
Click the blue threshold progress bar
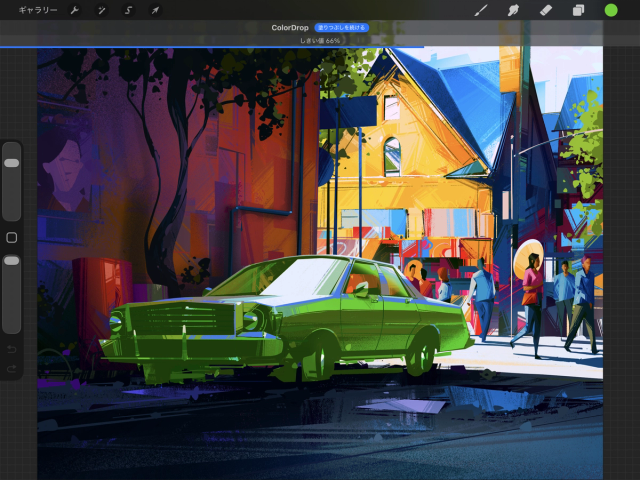tap(212, 47)
